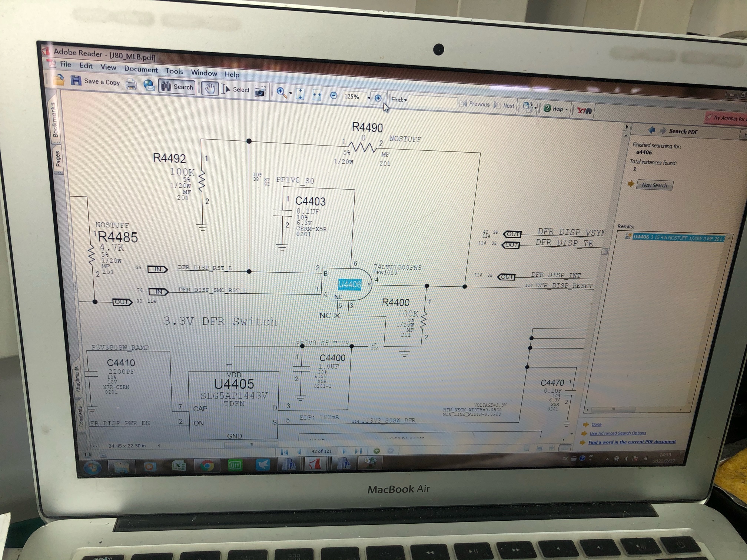The image size is (747, 560).
Task: Click the zoom out minus icon
Action: point(333,96)
